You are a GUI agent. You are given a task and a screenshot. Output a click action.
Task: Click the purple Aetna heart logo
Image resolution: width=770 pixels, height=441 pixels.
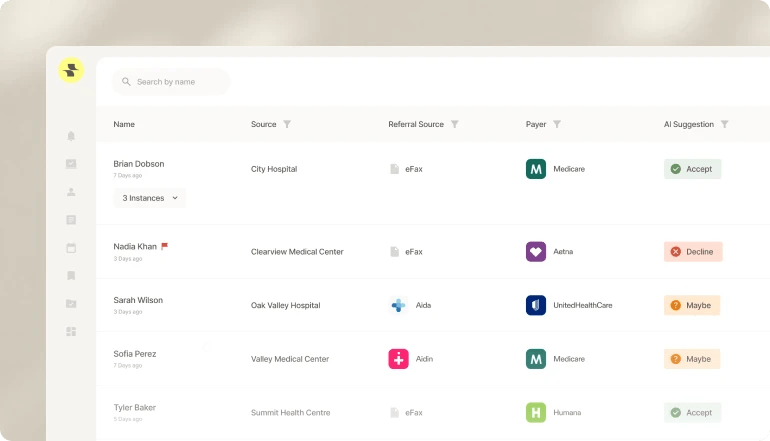click(536, 251)
